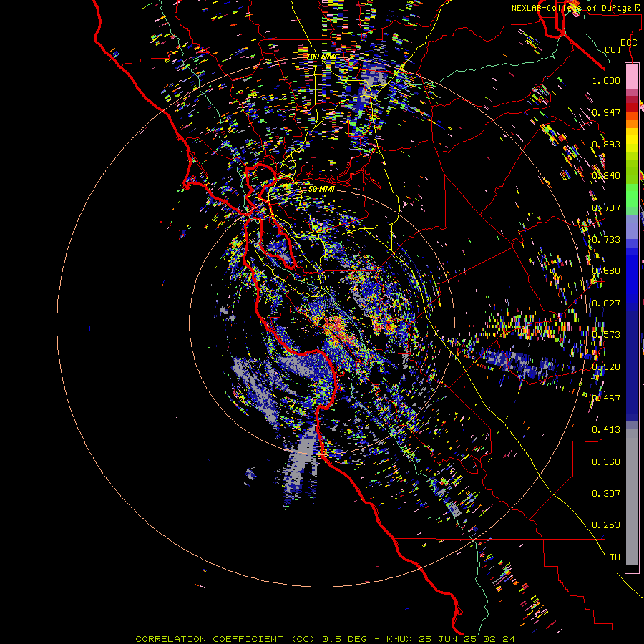Screen dimensions: 644x644
Task: Select the 0.893 scale label
Action: click(x=606, y=144)
